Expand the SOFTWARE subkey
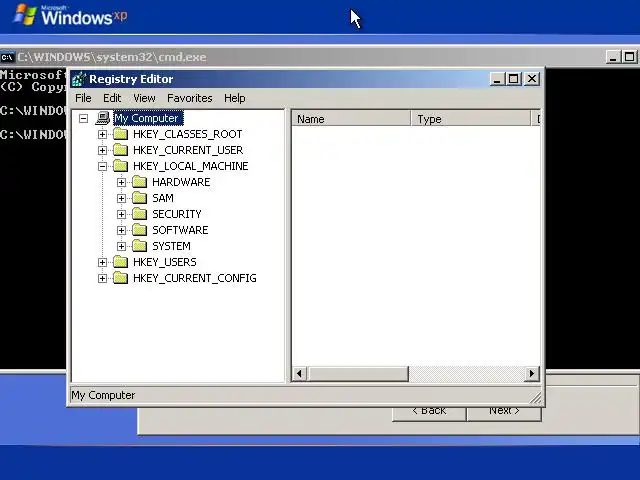 [x=121, y=230]
